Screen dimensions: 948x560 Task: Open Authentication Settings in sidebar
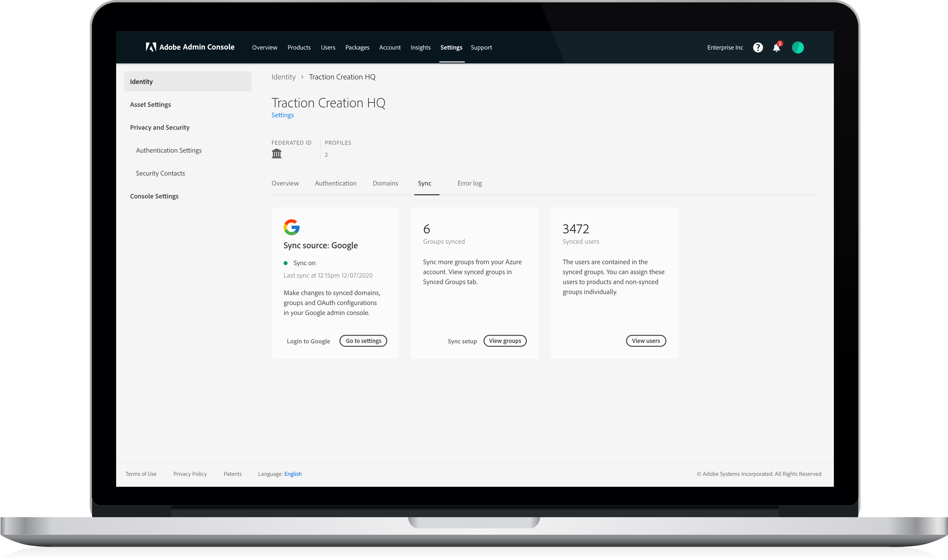[x=169, y=151]
